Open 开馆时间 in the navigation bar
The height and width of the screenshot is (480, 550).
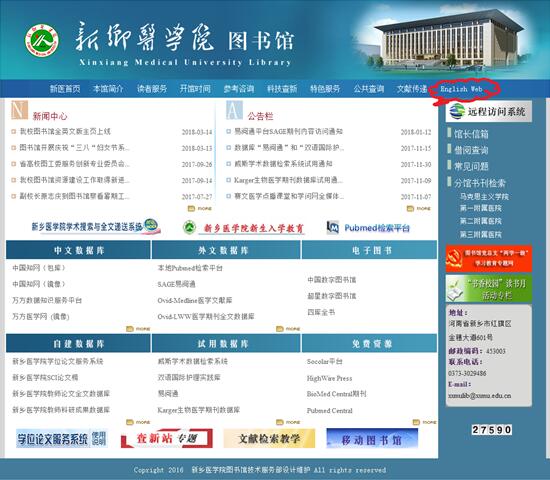pos(195,89)
